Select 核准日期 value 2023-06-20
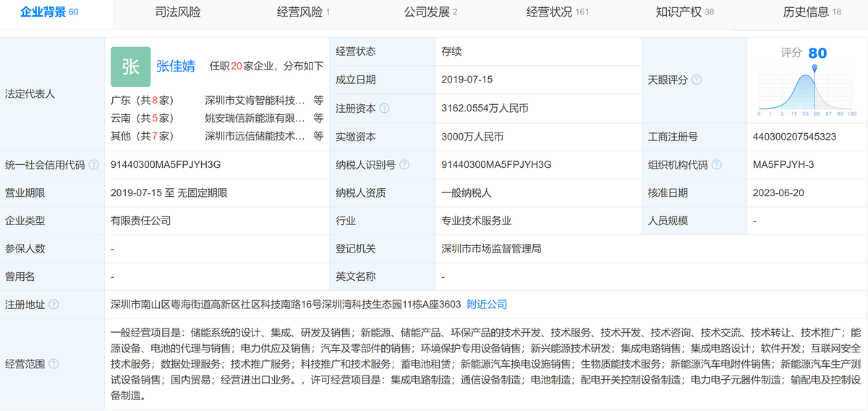This screenshot has width=868, height=411. pyautogui.click(x=778, y=193)
